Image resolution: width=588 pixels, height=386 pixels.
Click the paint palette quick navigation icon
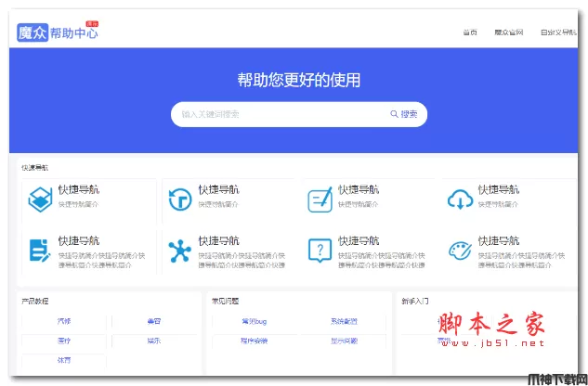(460, 251)
